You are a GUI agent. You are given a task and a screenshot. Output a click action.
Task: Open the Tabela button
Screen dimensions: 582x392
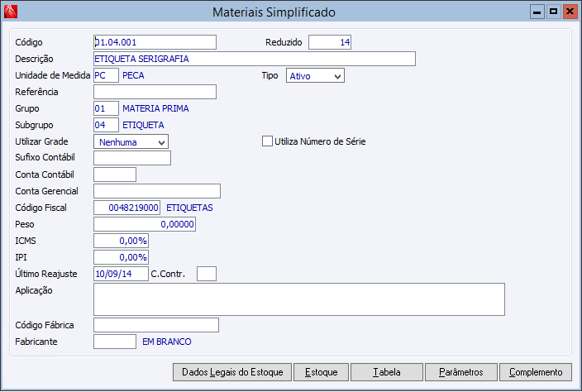click(387, 372)
